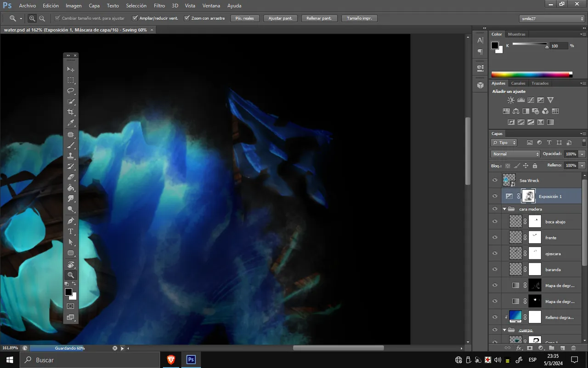Image resolution: width=588 pixels, height=368 pixels.
Task: Collapse the cuerpo group
Action: pyautogui.click(x=504, y=330)
